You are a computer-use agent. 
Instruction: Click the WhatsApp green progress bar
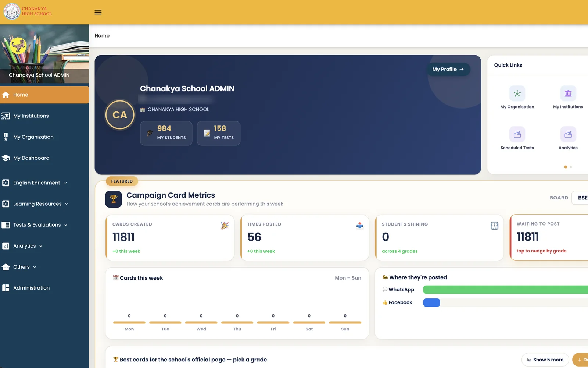tap(506, 290)
